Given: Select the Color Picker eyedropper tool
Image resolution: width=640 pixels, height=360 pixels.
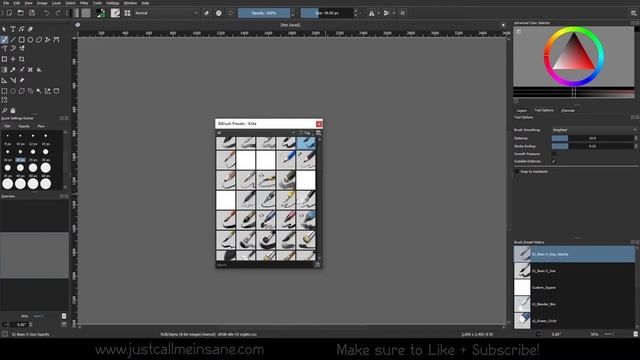Looking at the screenshot, I should pyautogui.click(x=13, y=70).
